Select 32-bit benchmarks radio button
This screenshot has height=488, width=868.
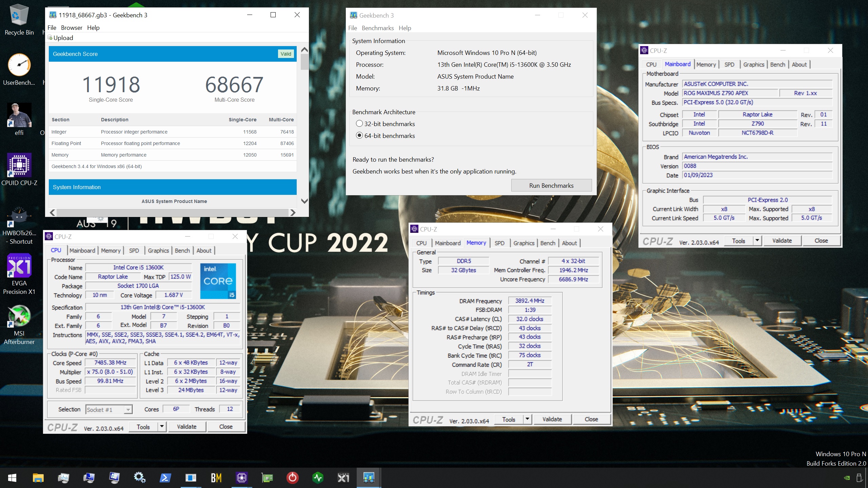(359, 124)
